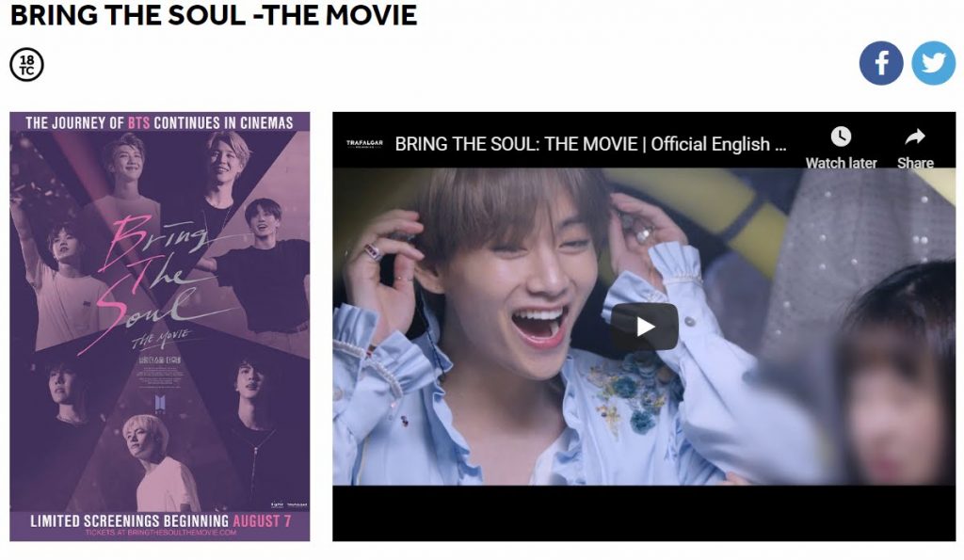
Task: Click the 18 TC age rating badge
Action: (x=27, y=65)
